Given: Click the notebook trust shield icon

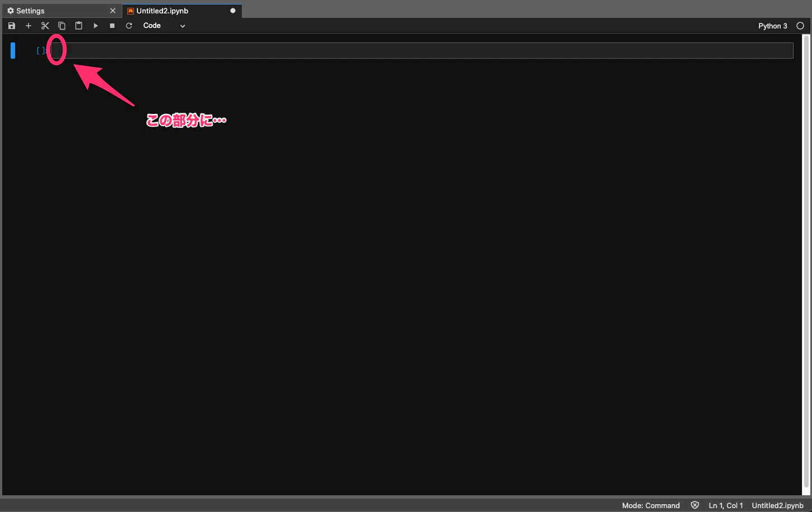Looking at the screenshot, I should click(695, 505).
